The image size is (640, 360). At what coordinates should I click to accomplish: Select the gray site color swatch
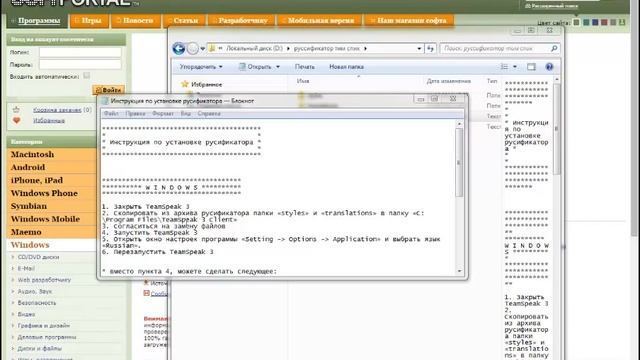click(x=613, y=22)
